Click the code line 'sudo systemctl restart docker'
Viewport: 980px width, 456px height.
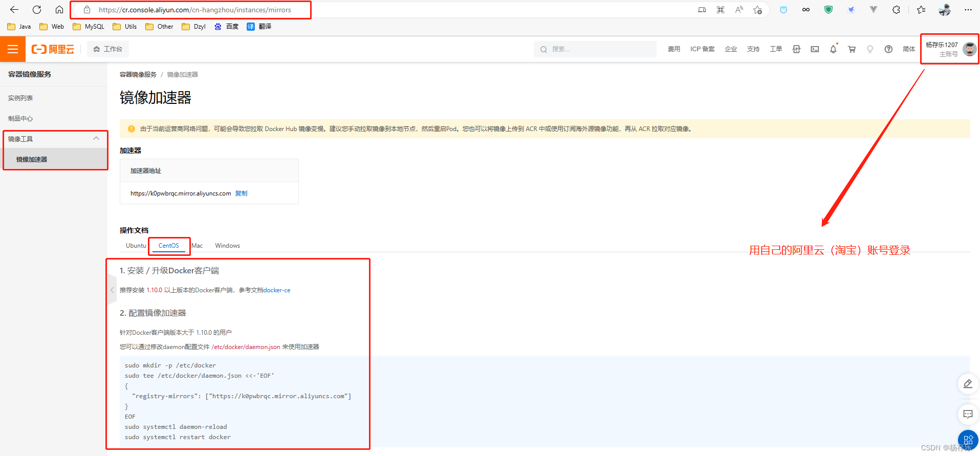click(x=178, y=437)
